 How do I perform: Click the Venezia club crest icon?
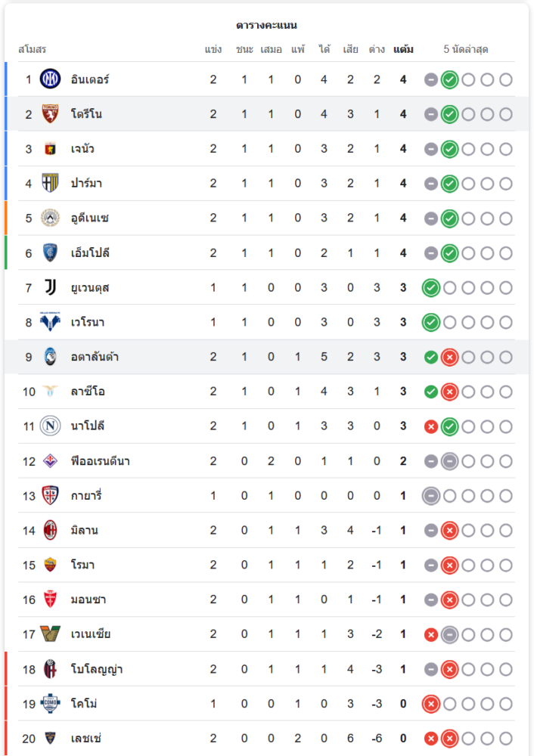tap(50, 634)
